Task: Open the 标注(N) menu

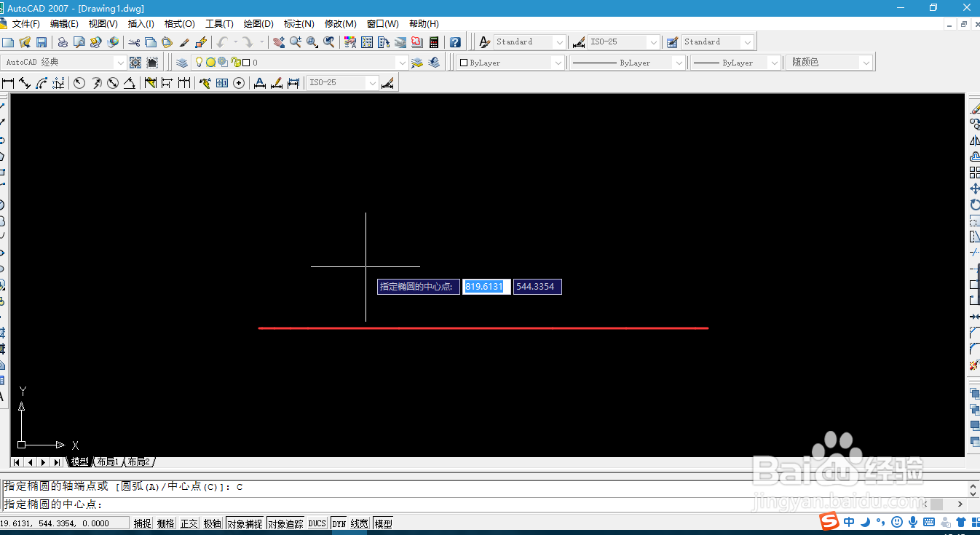Action: pos(299,24)
